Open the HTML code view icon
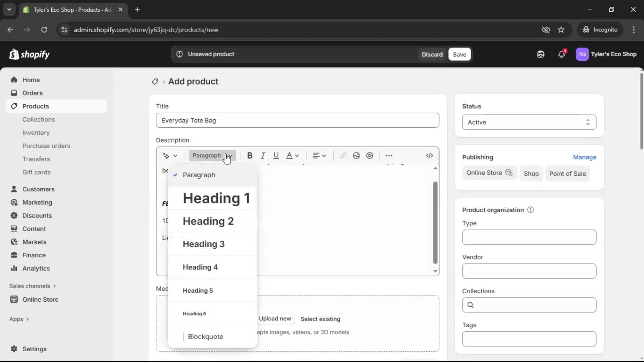This screenshot has height=362, width=644. (x=429, y=156)
